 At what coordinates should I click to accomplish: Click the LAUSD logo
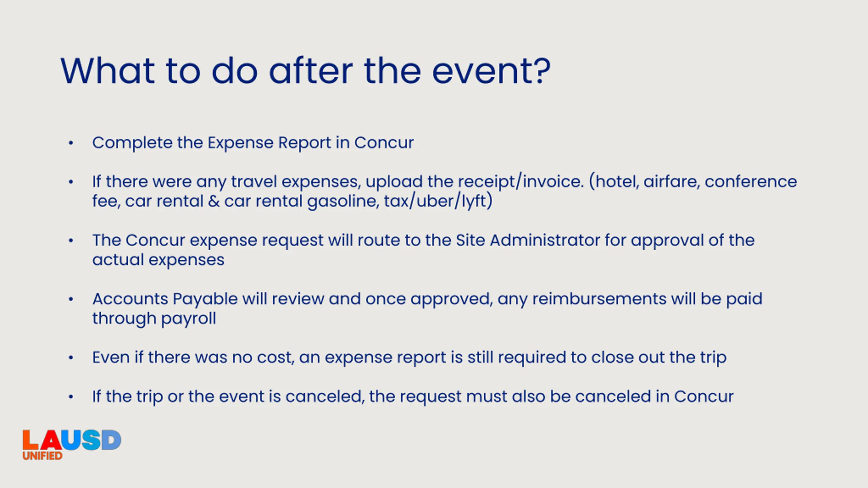click(72, 445)
